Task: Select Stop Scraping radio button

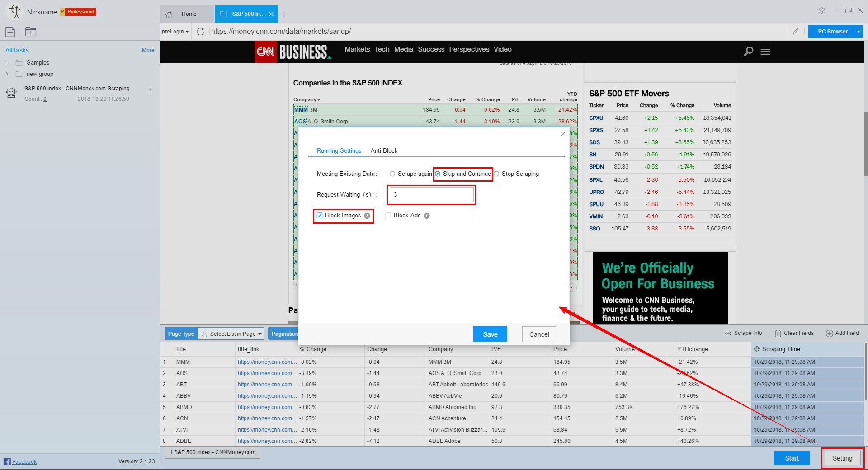Action: (496, 174)
